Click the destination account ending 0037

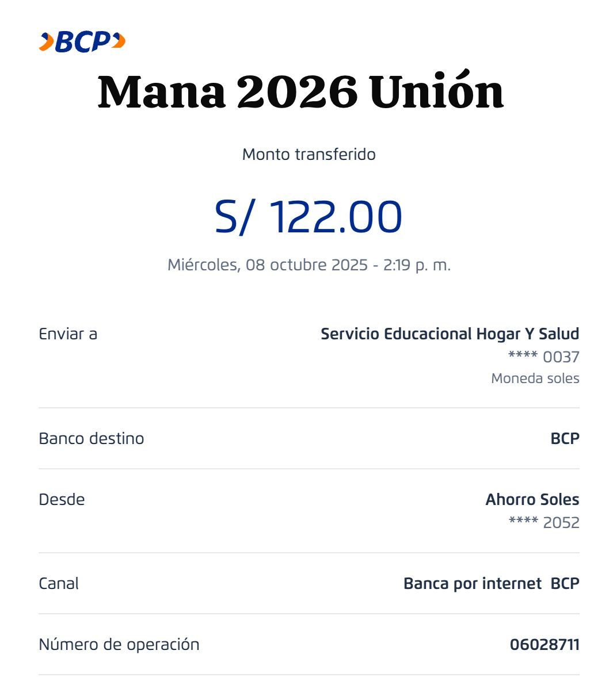[x=543, y=357]
